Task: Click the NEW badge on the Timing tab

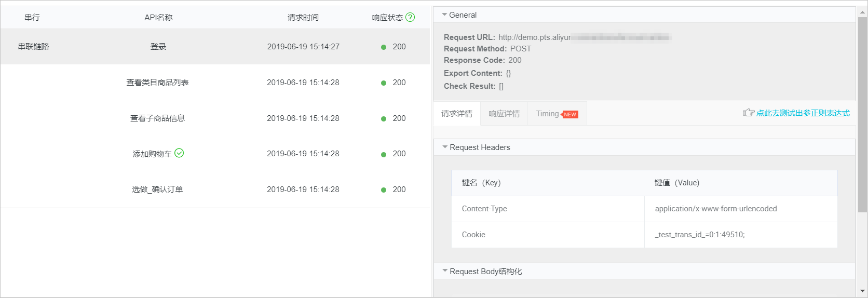Action: click(x=569, y=114)
